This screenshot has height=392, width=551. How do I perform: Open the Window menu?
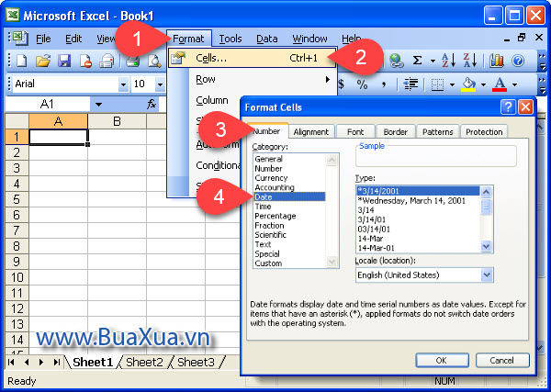[x=309, y=39]
